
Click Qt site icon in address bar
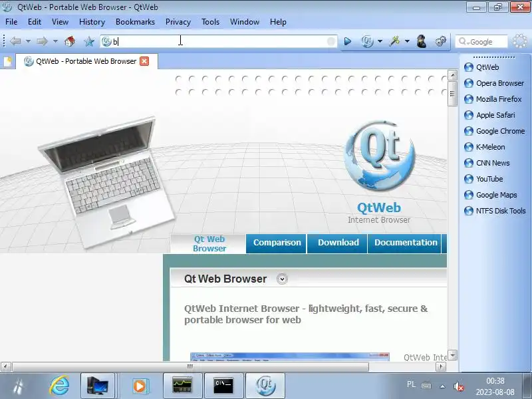click(106, 41)
